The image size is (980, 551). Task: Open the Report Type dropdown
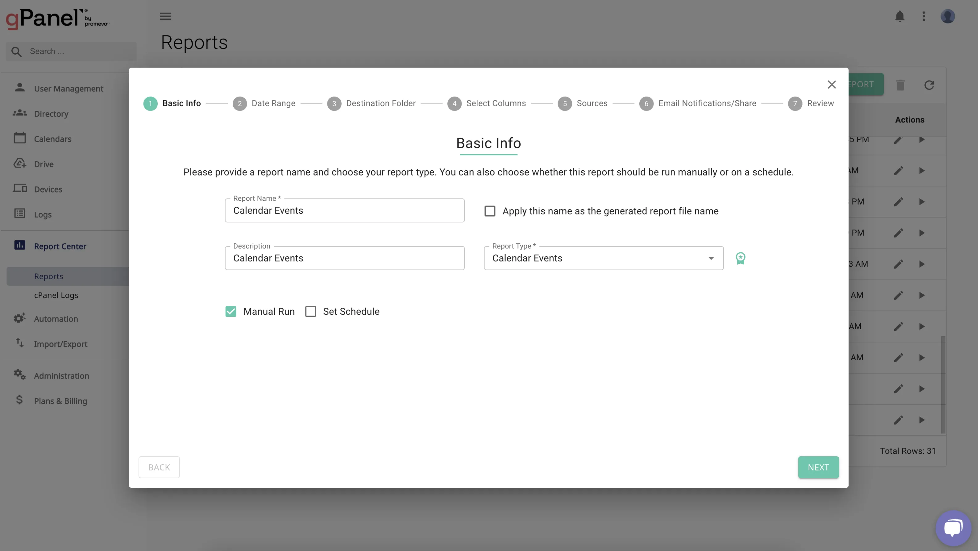(x=603, y=258)
